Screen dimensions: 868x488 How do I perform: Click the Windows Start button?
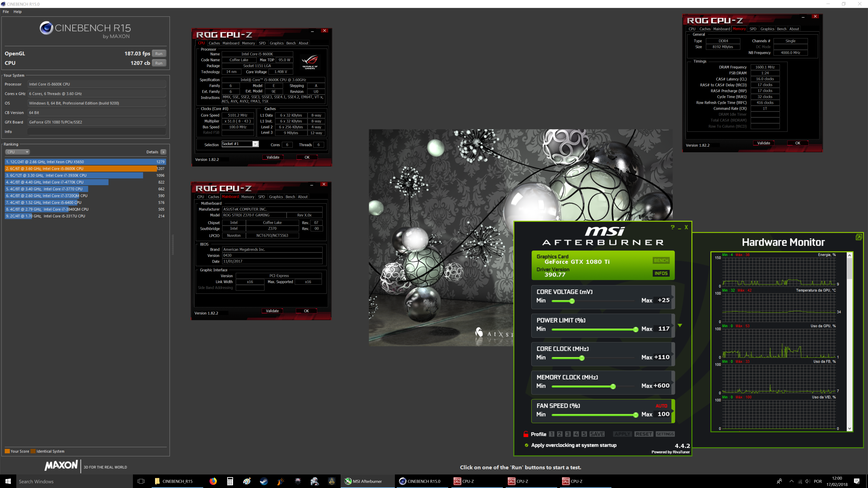click(8, 481)
